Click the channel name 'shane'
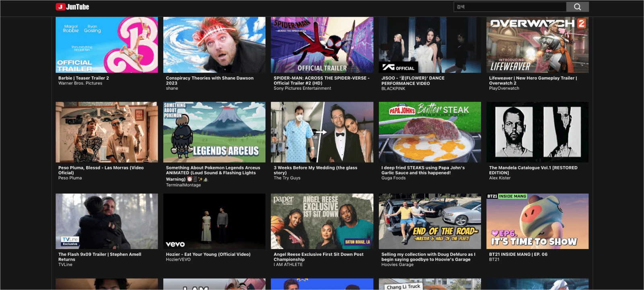The height and width of the screenshot is (290, 644). coord(172,88)
